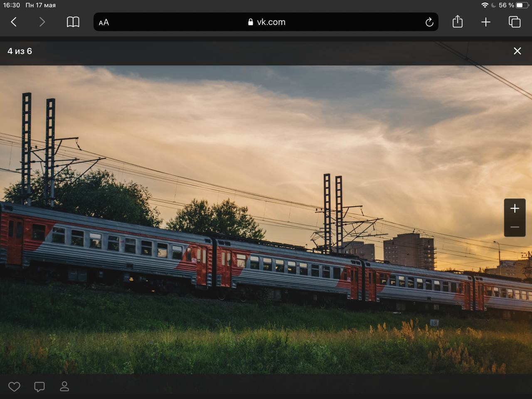Screen dimensions: 532x399
Task: Go back with Safari back arrow
Action: click(x=14, y=22)
